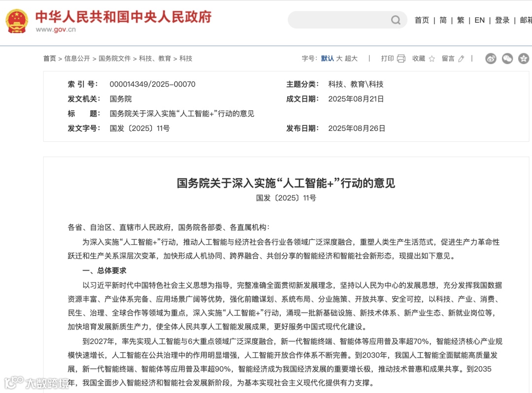This screenshot has width=532, height=393.
Task: Share the article via the WeChat icon
Action: tap(507, 58)
